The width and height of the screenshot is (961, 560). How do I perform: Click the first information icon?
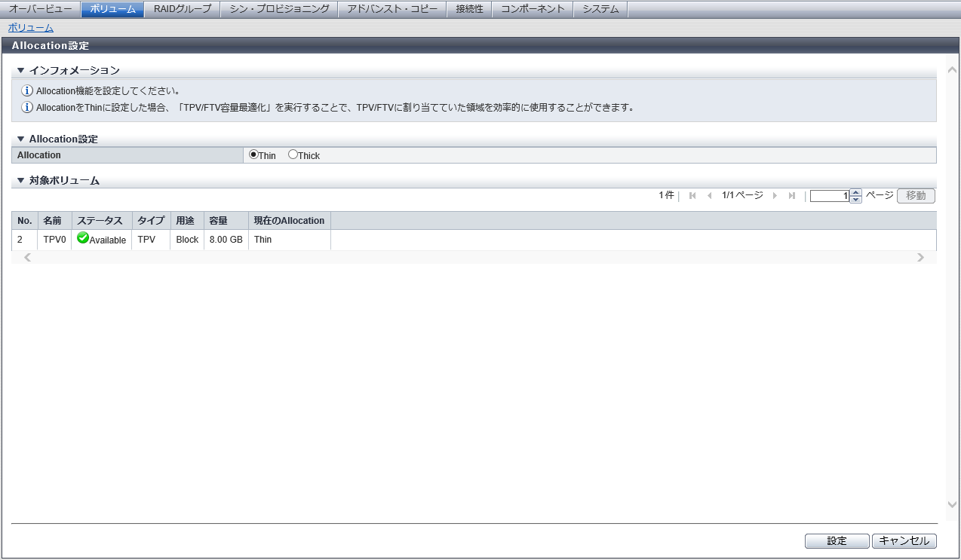click(27, 91)
